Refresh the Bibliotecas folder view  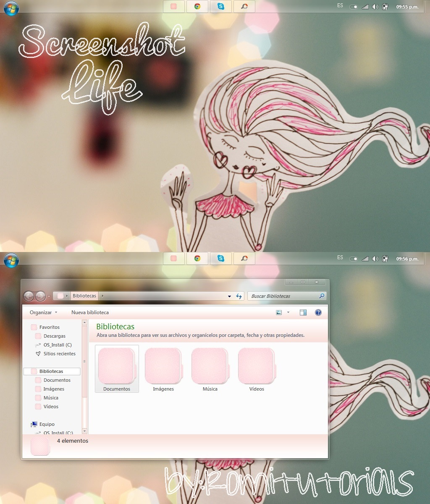[239, 296]
